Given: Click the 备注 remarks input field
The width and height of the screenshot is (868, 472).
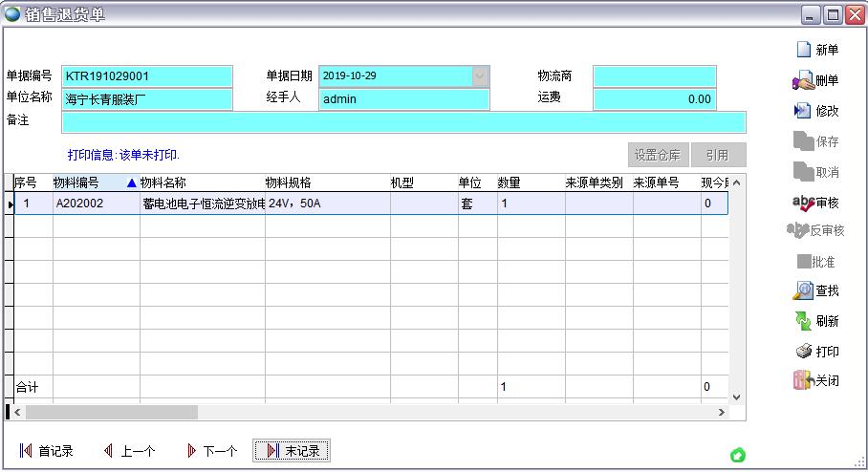Looking at the screenshot, I should tap(403, 121).
